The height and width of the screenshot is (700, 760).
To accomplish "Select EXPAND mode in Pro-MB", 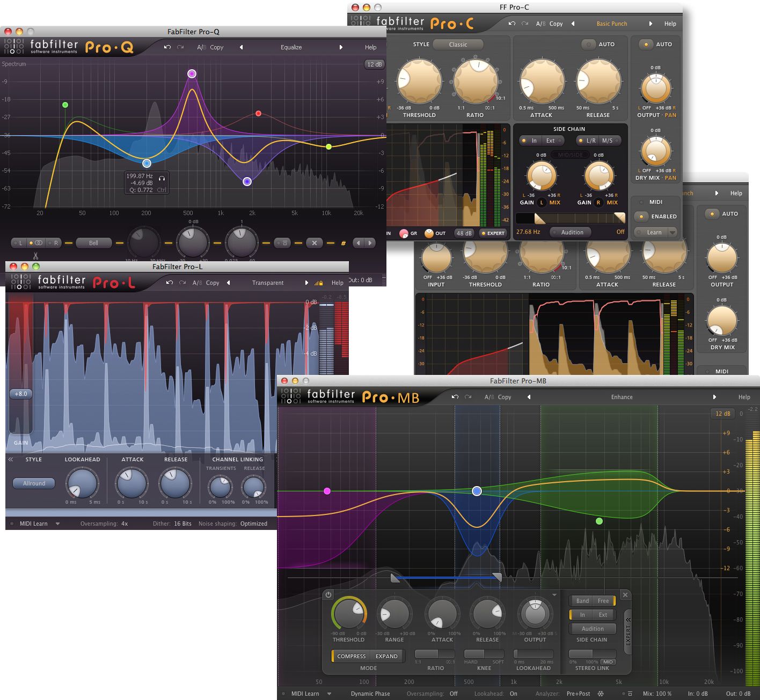I will (x=386, y=656).
